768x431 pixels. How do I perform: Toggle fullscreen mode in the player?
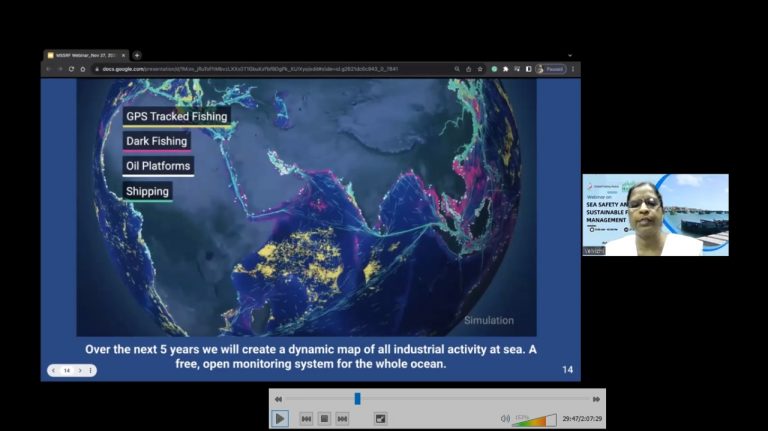coord(380,419)
